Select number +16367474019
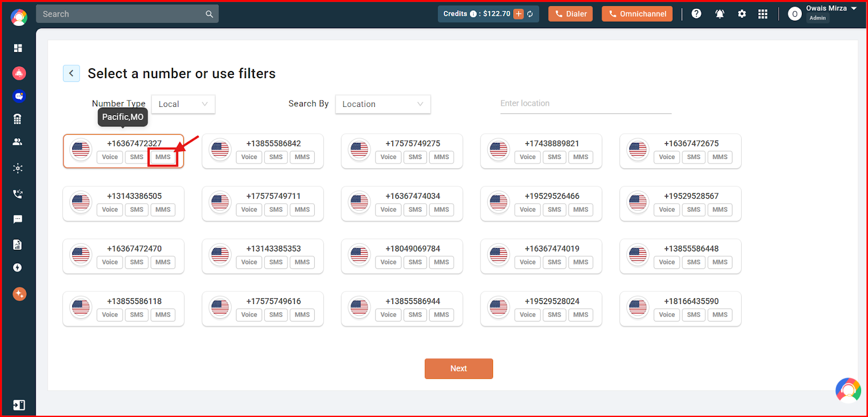 tap(541, 256)
